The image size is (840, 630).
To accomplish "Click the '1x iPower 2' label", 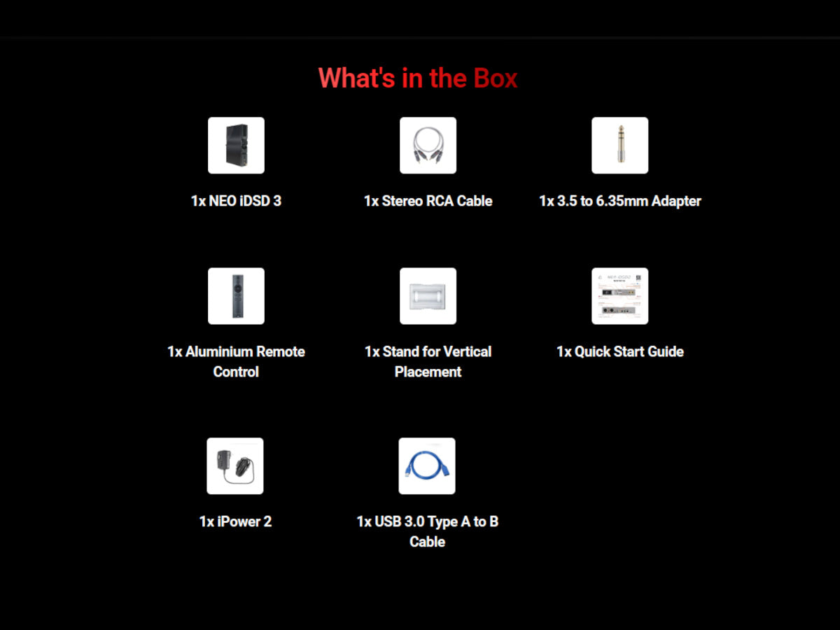I will click(235, 521).
